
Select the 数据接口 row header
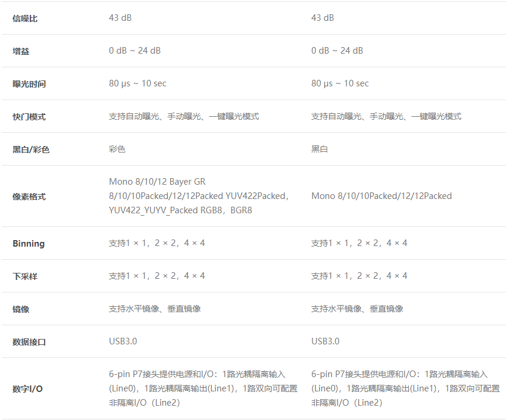click(x=29, y=342)
